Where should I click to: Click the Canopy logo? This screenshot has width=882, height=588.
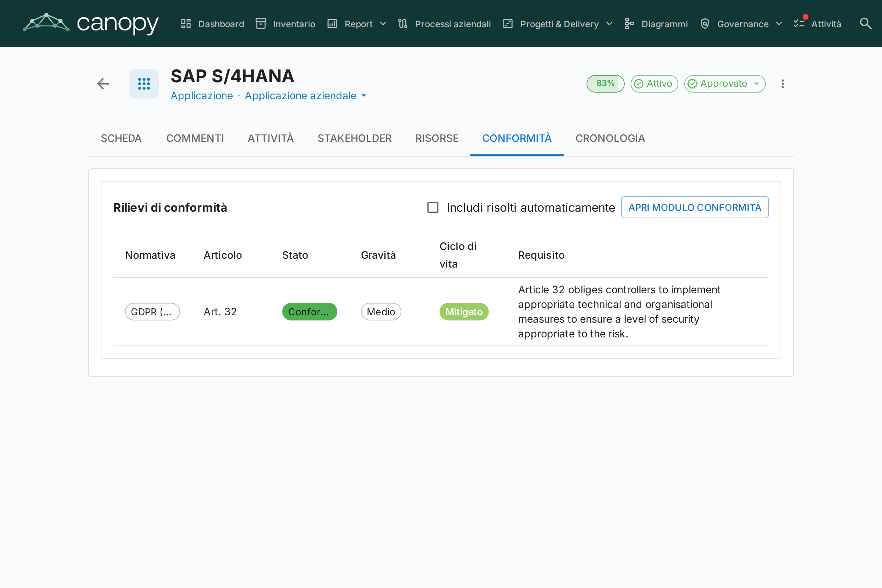pos(91,23)
